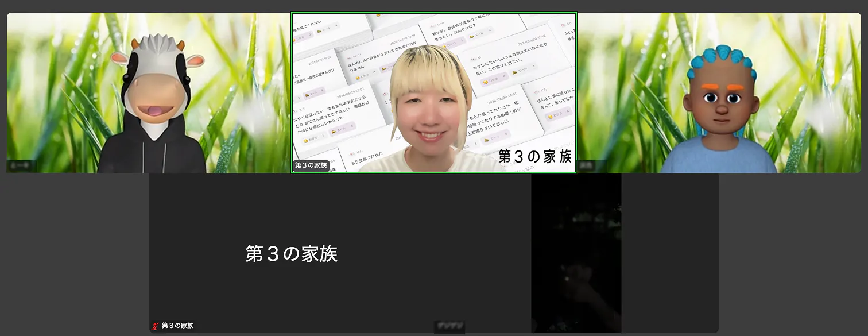868x336 pixels.
Task: Click the 第3の家族 name tag on speaker video
Action: [x=311, y=165]
